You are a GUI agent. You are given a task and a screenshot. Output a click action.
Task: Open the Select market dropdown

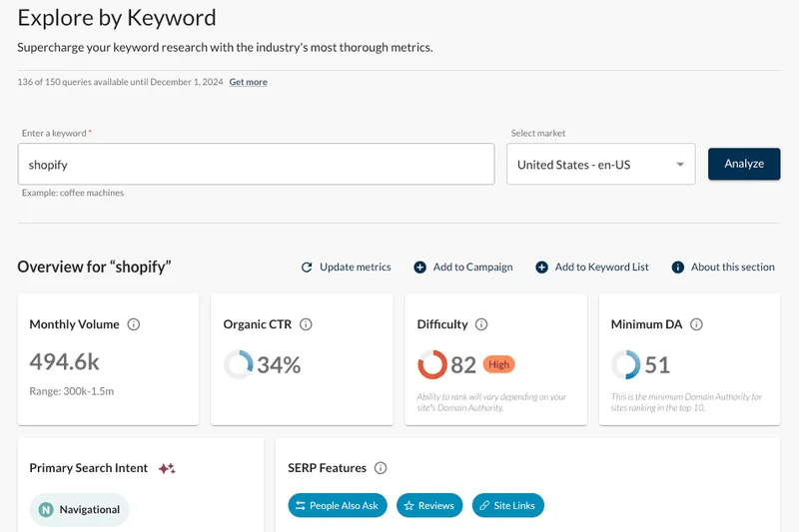601,164
